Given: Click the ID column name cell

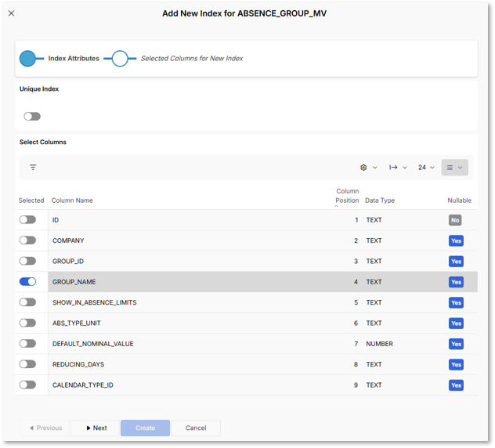Looking at the screenshot, I should [x=56, y=220].
